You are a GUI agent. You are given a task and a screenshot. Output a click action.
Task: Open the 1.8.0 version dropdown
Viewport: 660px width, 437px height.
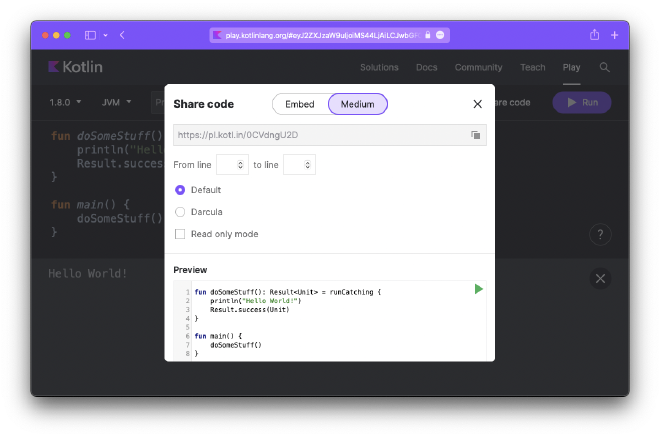67,102
